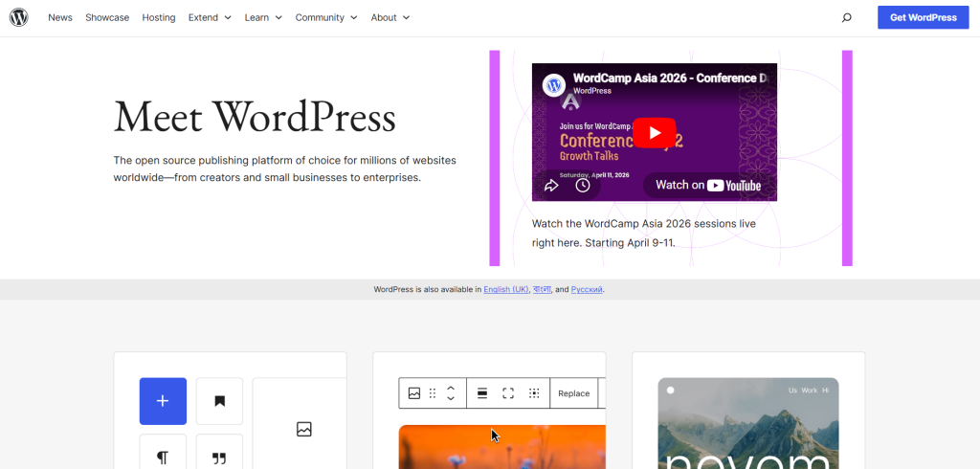
Task: Click the white dot in mountain preview
Action: pyautogui.click(x=670, y=391)
